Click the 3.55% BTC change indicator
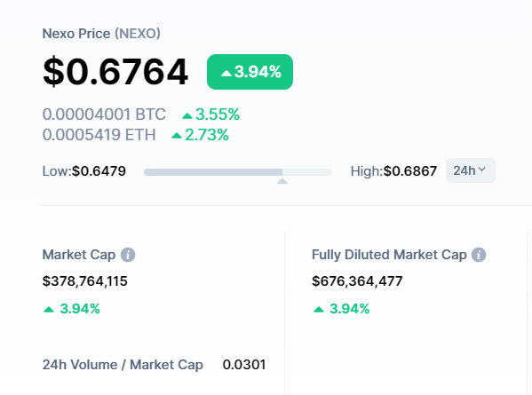Viewport: 532px width, 395px height. (210, 115)
